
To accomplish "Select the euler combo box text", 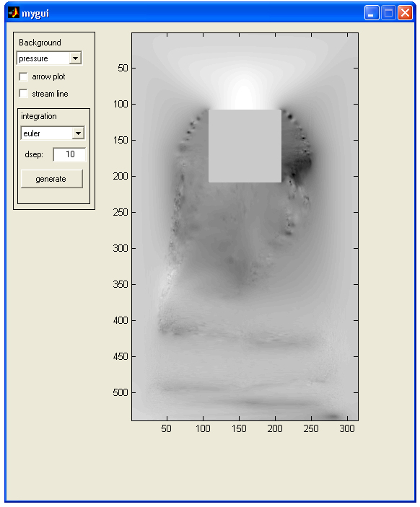I will coord(31,133).
